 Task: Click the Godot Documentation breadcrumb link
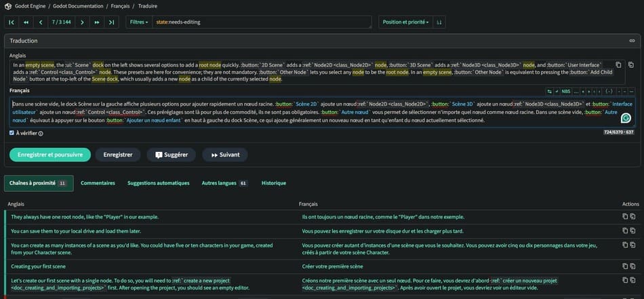tap(78, 6)
